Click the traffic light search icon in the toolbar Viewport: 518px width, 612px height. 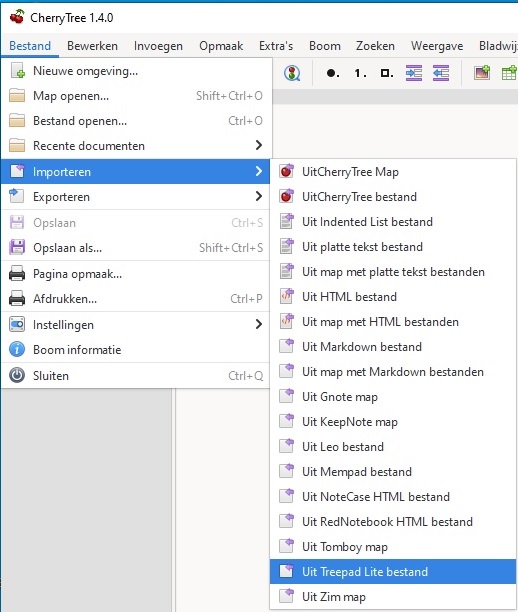[x=292, y=73]
